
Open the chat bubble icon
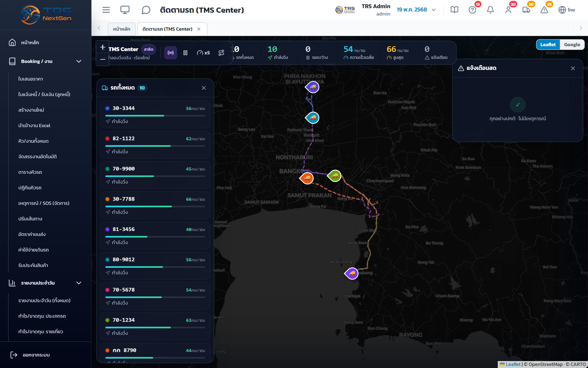coord(146,10)
